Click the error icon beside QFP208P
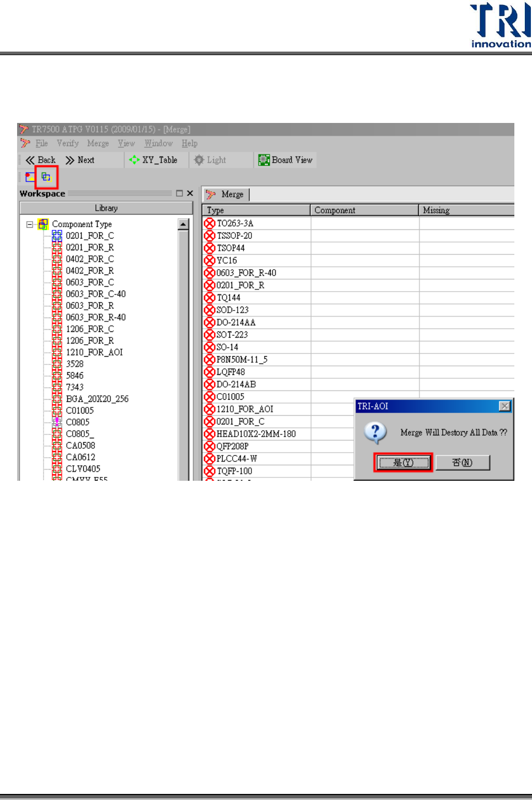This screenshot has height=800, width=532. point(209,446)
